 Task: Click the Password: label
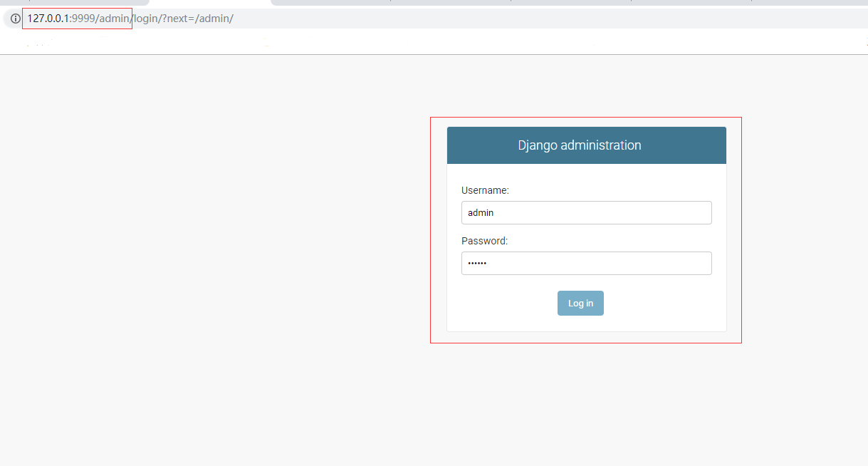(484, 241)
